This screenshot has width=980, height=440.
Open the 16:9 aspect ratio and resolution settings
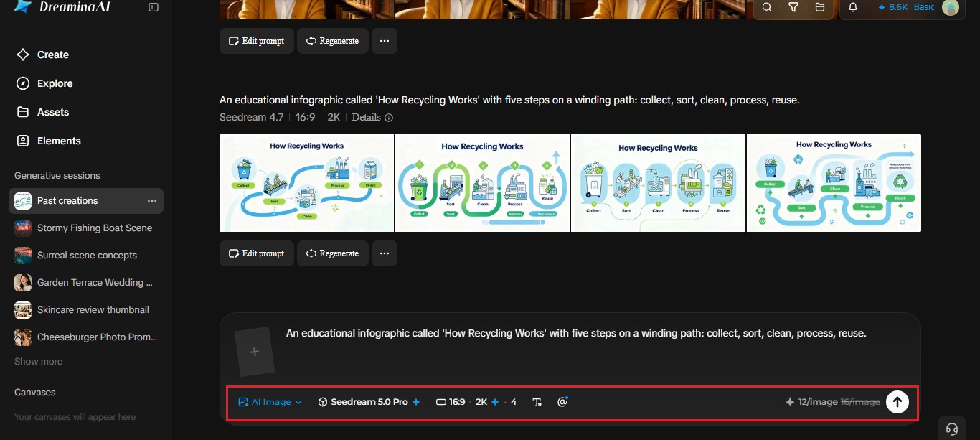(476, 402)
